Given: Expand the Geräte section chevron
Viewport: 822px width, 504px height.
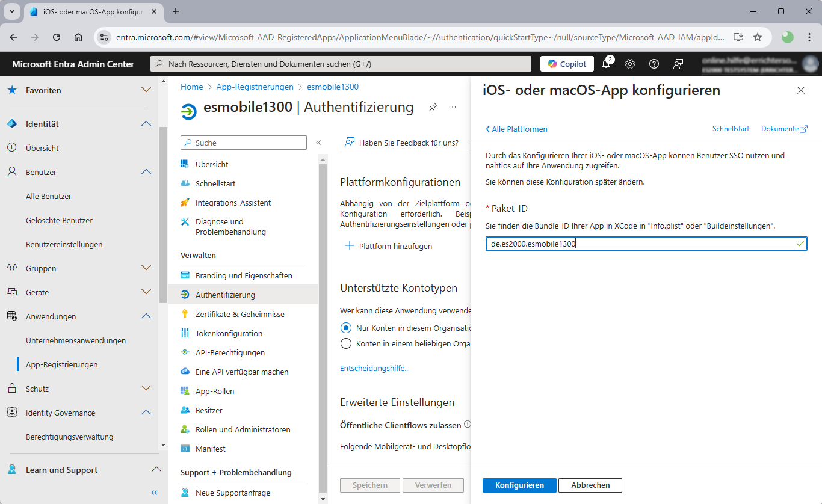Looking at the screenshot, I should point(146,292).
